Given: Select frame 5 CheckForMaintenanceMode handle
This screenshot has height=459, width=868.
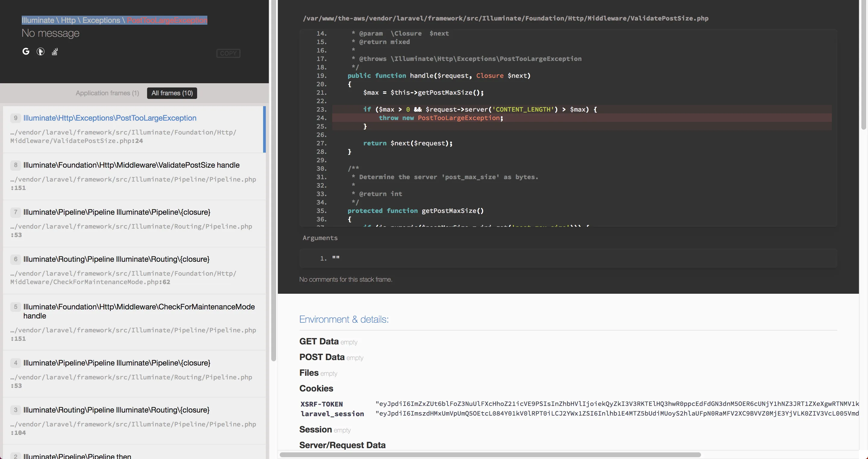Looking at the screenshot, I should [x=139, y=307].
